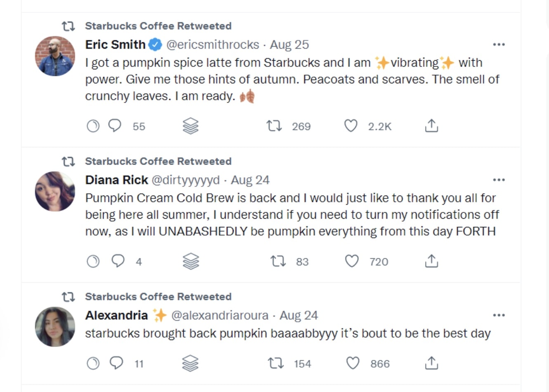Like Eric Smith's pumpkin spice latte tweet
The image size is (549, 392).
click(x=351, y=126)
